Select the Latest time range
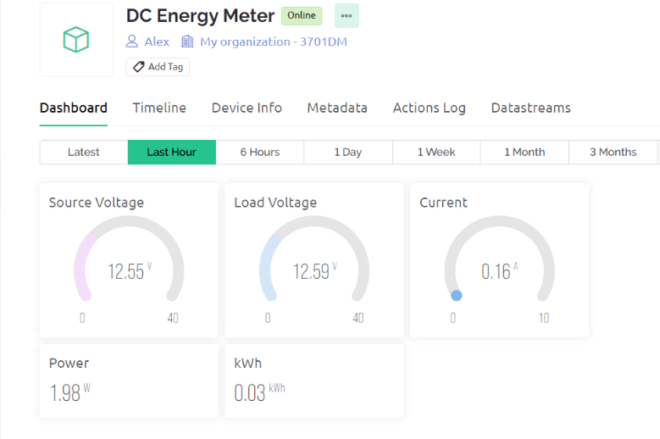Viewport: 660px width, 439px height. pyautogui.click(x=84, y=152)
